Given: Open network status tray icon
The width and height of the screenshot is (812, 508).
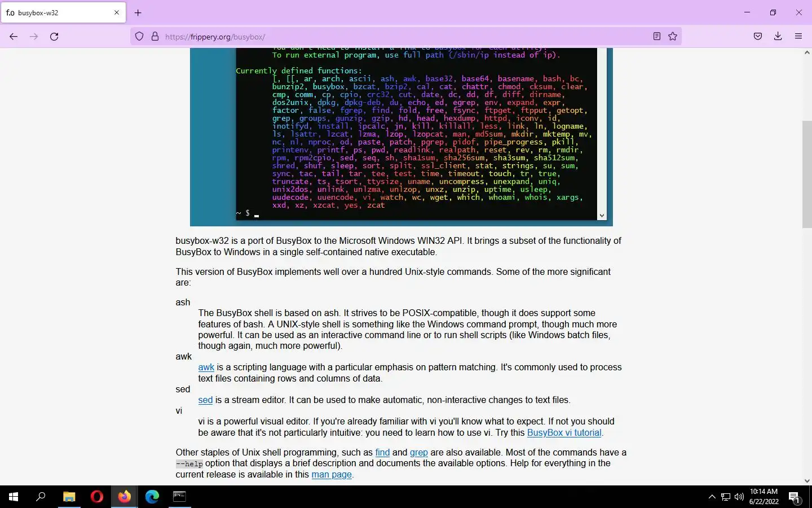Looking at the screenshot, I should pyautogui.click(x=726, y=497).
